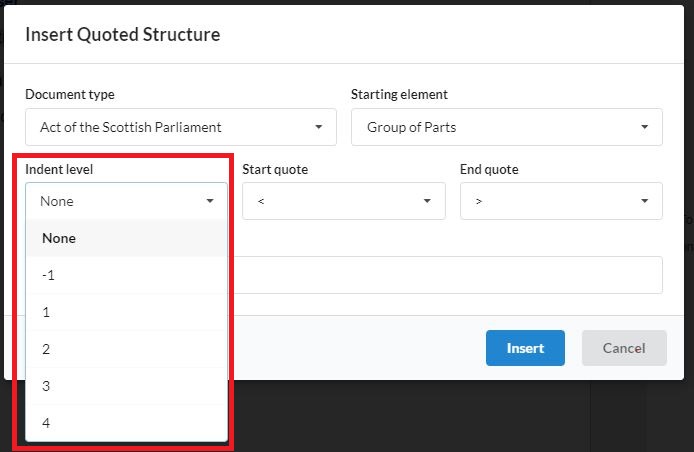
Task: Expand the Start quote '<' selector
Action: tap(342, 201)
